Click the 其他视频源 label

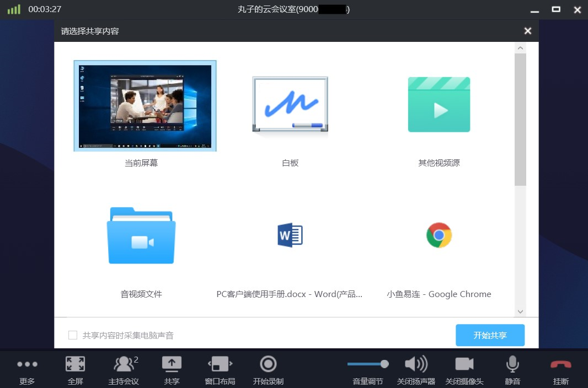[x=439, y=163]
